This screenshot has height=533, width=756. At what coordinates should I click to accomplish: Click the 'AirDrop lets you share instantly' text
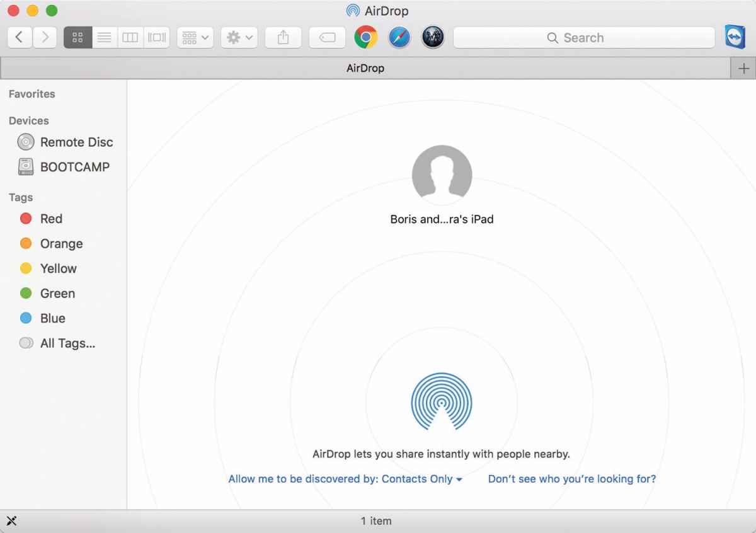(441, 454)
